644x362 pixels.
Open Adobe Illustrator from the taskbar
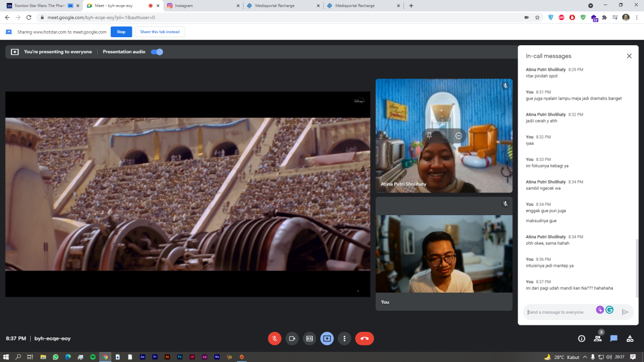tap(168, 357)
